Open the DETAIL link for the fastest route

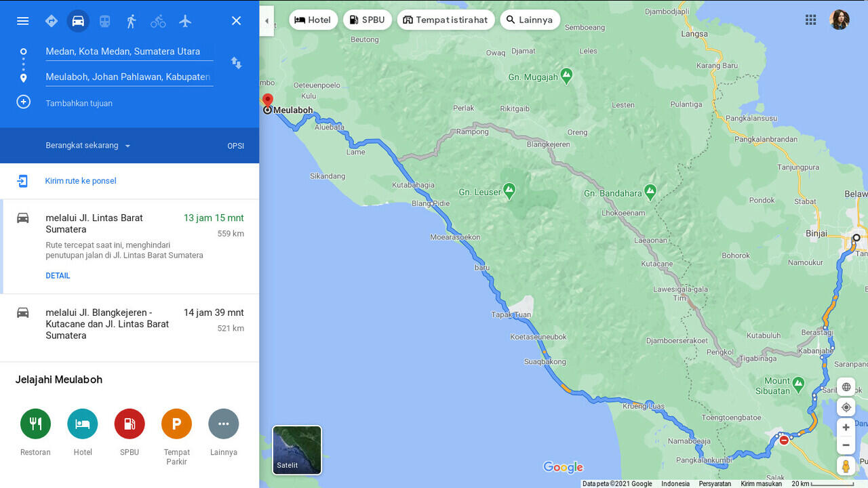pyautogui.click(x=58, y=275)
